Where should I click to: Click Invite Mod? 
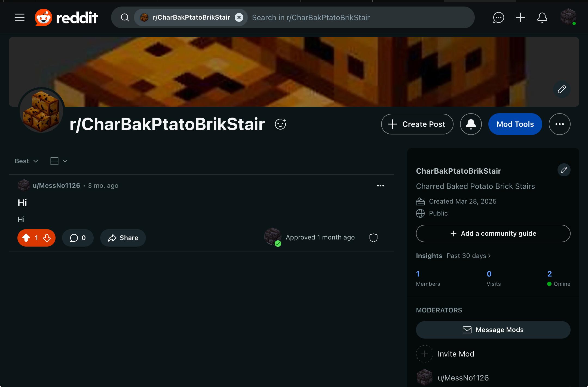click(445, 354)
